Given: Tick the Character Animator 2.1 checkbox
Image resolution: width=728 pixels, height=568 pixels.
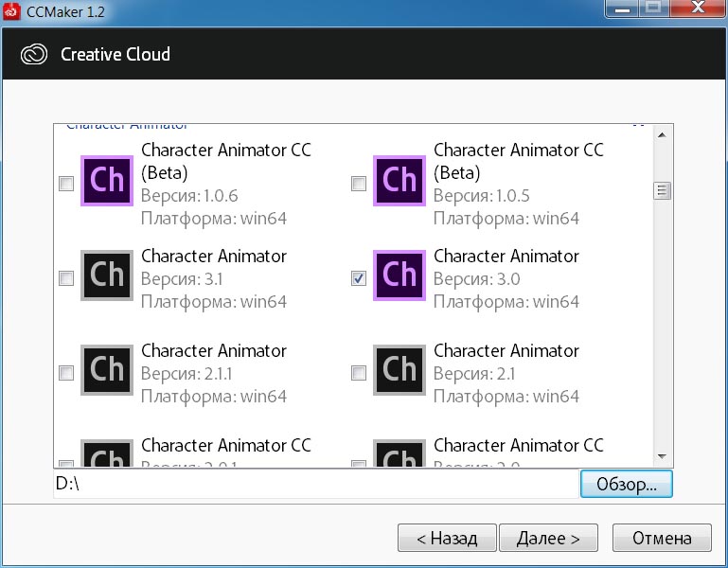Looking at the screenshot, I should tap(359, 372).
